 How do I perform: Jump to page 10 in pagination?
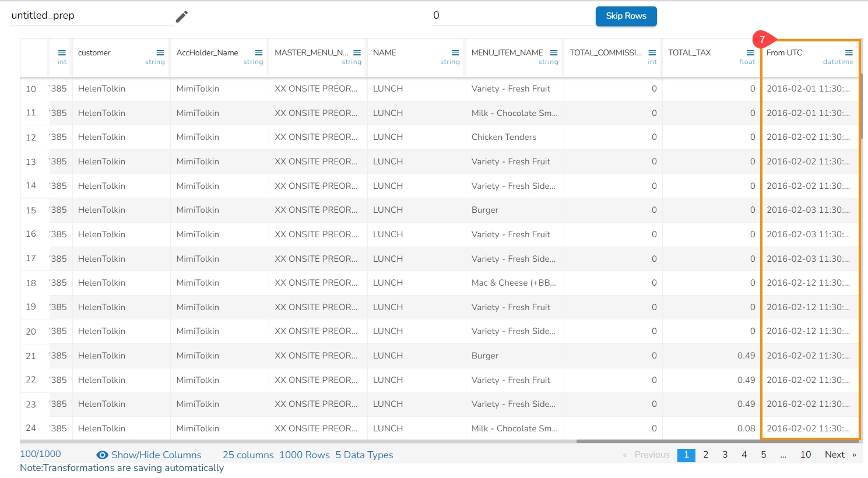805,455
